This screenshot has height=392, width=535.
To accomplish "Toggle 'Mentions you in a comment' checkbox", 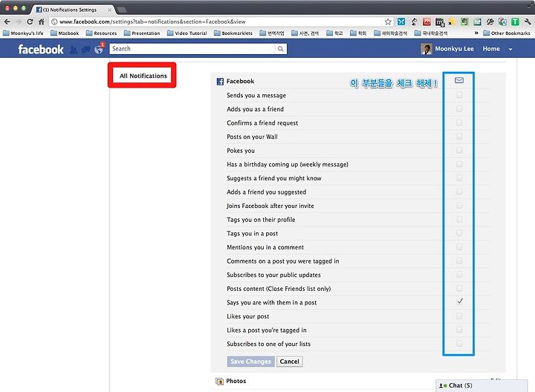I will click(x=459, y=246).
